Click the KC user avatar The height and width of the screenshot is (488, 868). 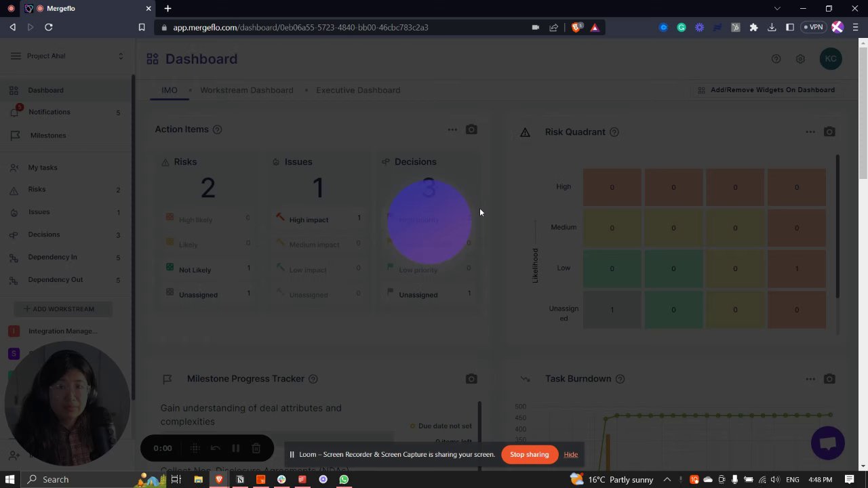point(831,59)
